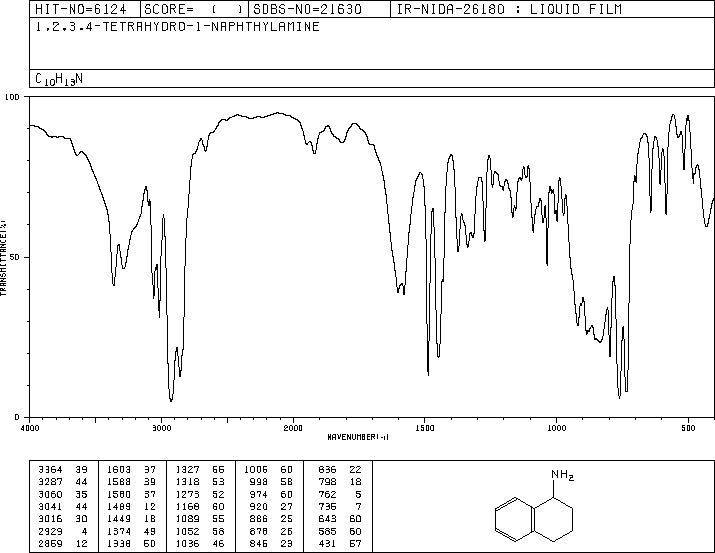Screen dimensions: 715x553
Task: Click the 1374 peak table entry
Action: (x=131, y=531)
